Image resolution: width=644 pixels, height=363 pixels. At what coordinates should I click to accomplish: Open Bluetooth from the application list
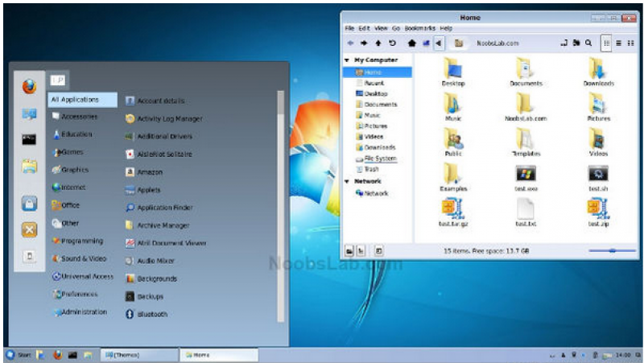coord(147,314)
